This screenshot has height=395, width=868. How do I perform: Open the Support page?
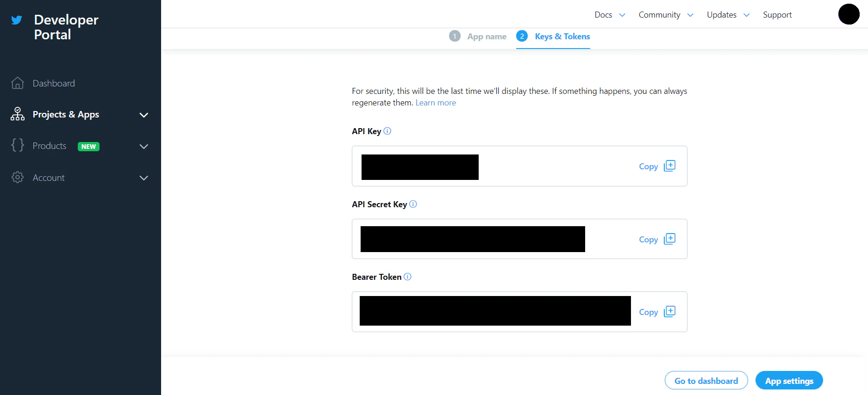[777, 15]
